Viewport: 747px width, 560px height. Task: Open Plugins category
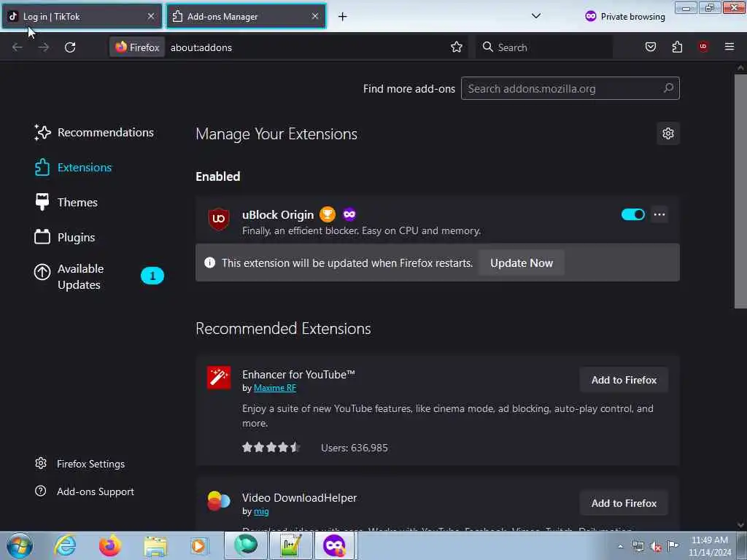point(64,237)
